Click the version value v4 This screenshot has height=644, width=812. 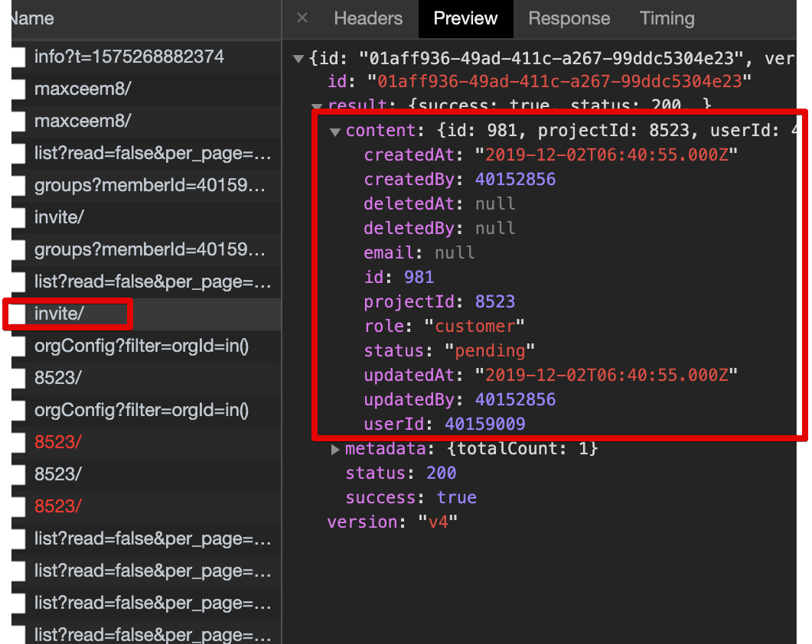438,522
